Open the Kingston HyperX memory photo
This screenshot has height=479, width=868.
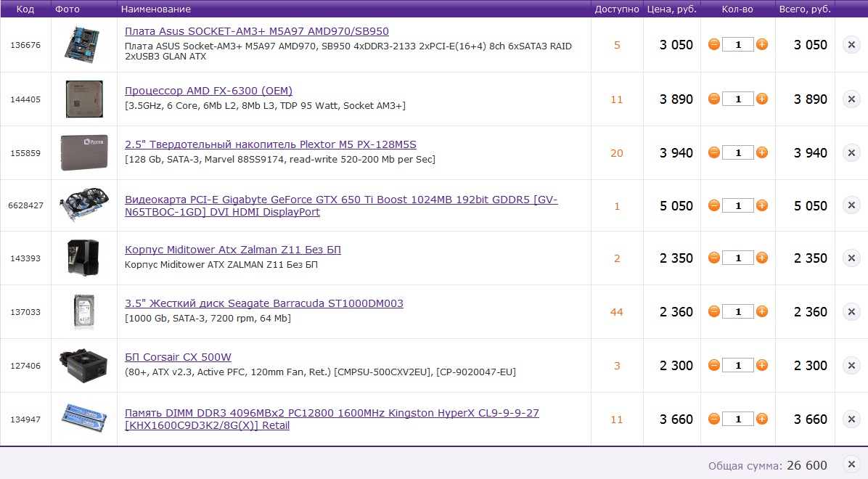click(x=84, y=418)
